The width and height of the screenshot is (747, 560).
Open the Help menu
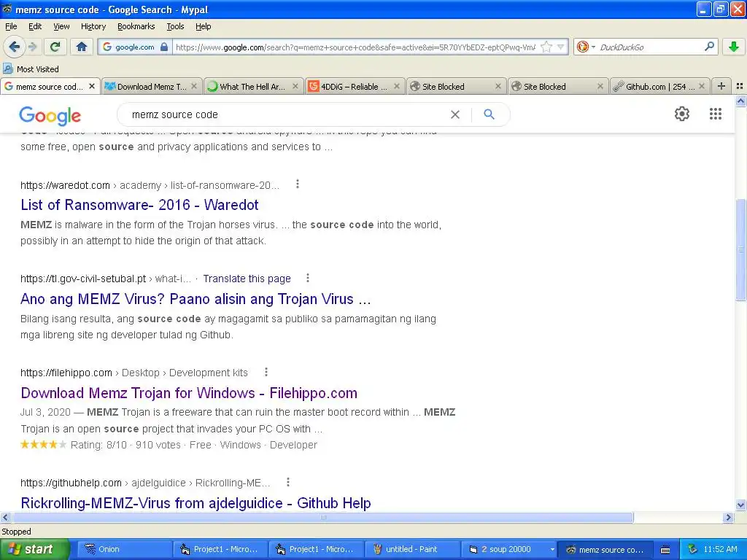(x=203, y=26)
